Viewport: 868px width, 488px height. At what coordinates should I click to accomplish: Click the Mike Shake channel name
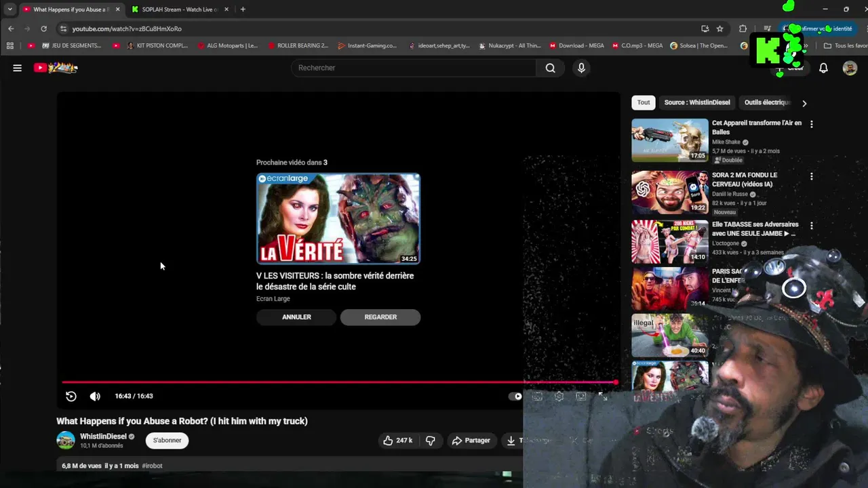pos(726,142)
